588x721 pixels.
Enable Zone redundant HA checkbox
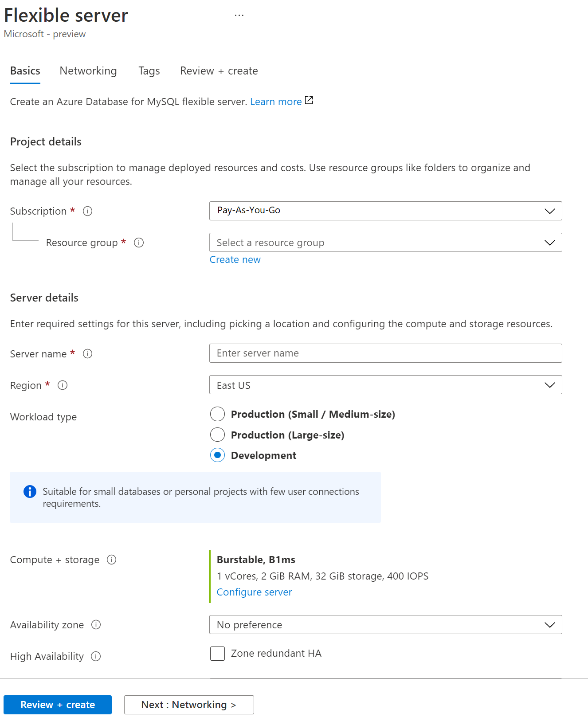(217, 654)
